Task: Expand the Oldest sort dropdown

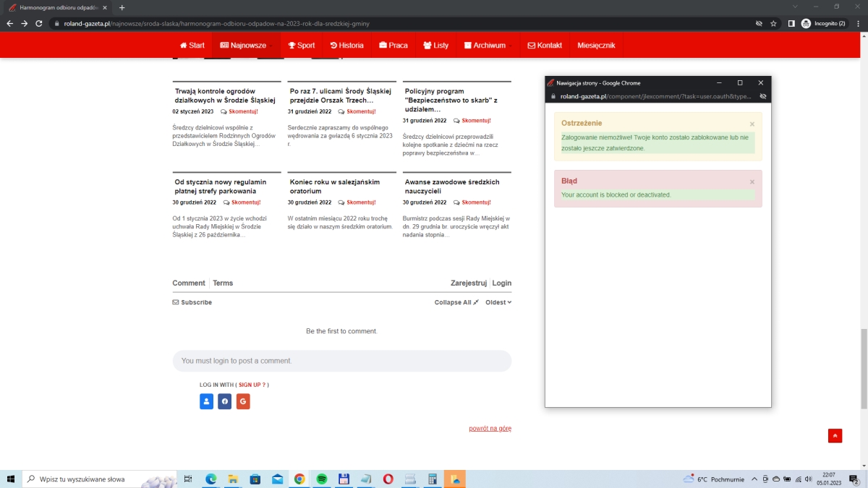Action: point(498,302)
